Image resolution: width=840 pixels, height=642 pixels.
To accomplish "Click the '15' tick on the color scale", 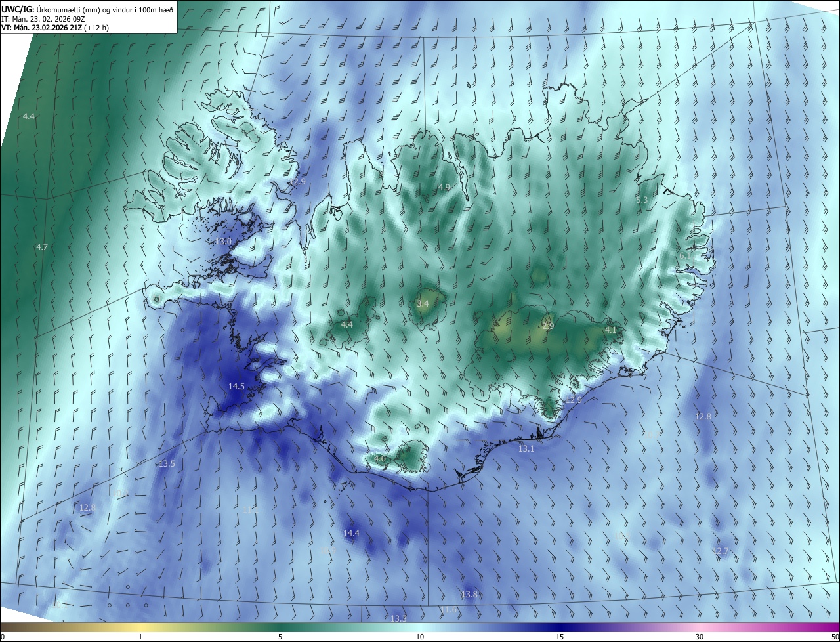I will pyautogui.click(x=560, y=637).
